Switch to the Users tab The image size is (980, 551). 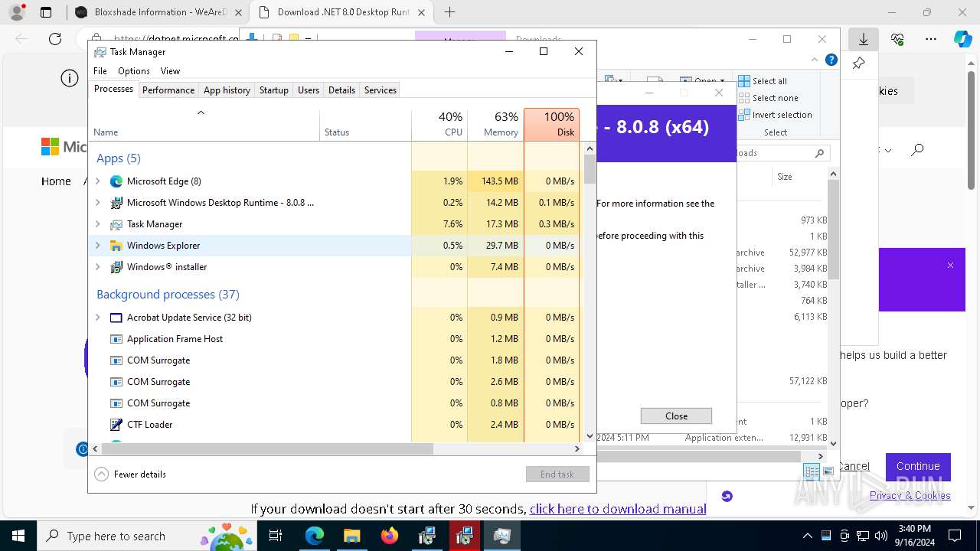click(309, 90)
